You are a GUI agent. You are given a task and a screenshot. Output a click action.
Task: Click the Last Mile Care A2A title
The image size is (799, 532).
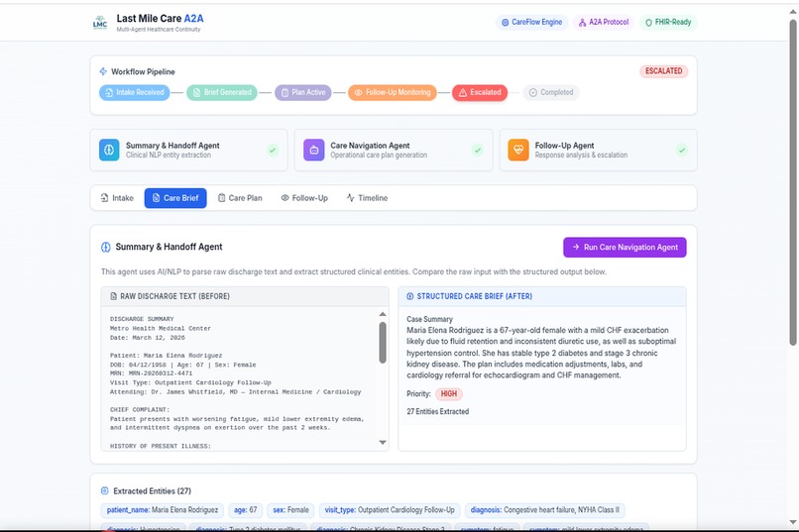click(x=160, y=19)
